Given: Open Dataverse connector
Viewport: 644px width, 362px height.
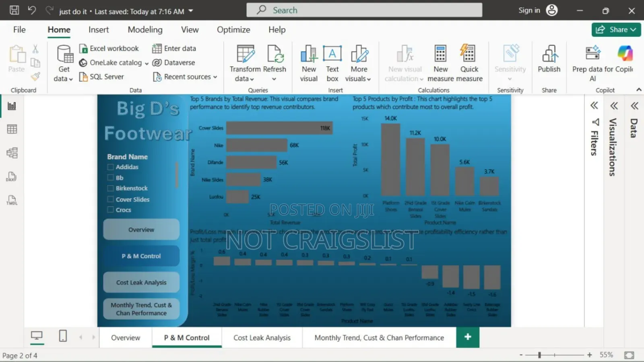Looking at the screenshot, I should pyautogui.click(x=174, y=62).
